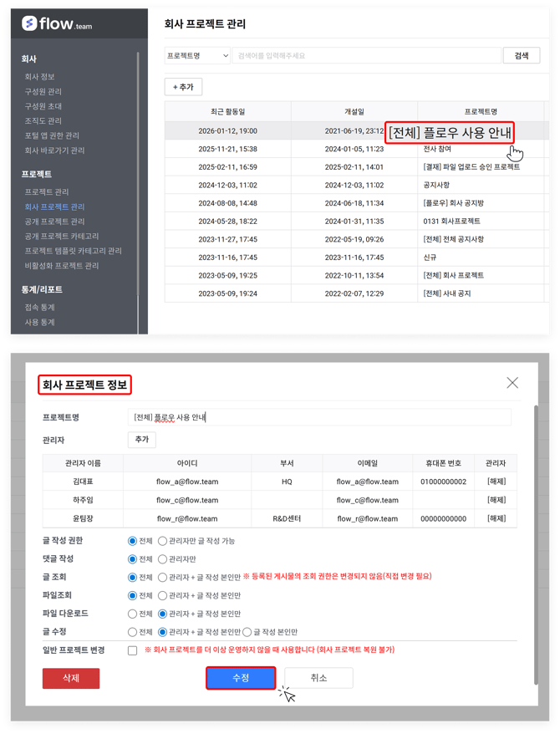The width and height of the screenshot is (560, 734).
Task: Click the flow.team logo
Action: (57, 24)
